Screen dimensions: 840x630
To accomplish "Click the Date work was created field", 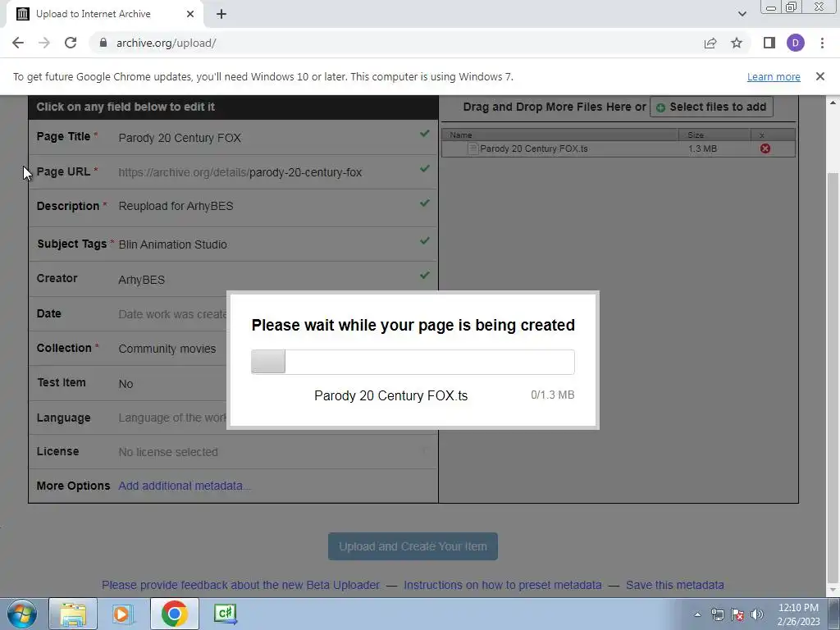I will tap(172, 314).
